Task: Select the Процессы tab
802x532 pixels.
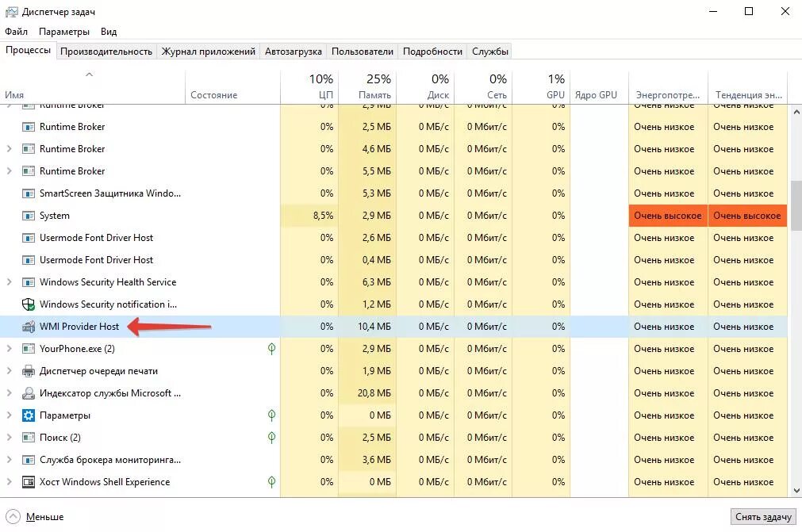Action: [x=28, y=51]
